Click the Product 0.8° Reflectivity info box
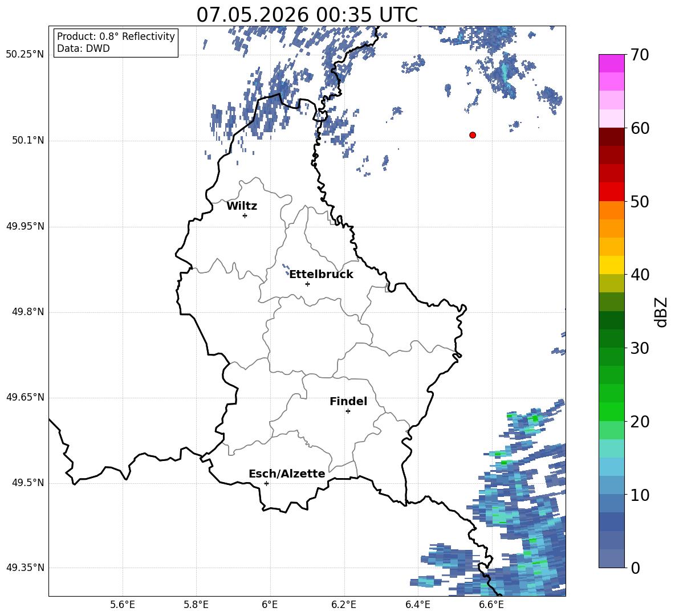 pyautogui.click(x=116, y=42)
